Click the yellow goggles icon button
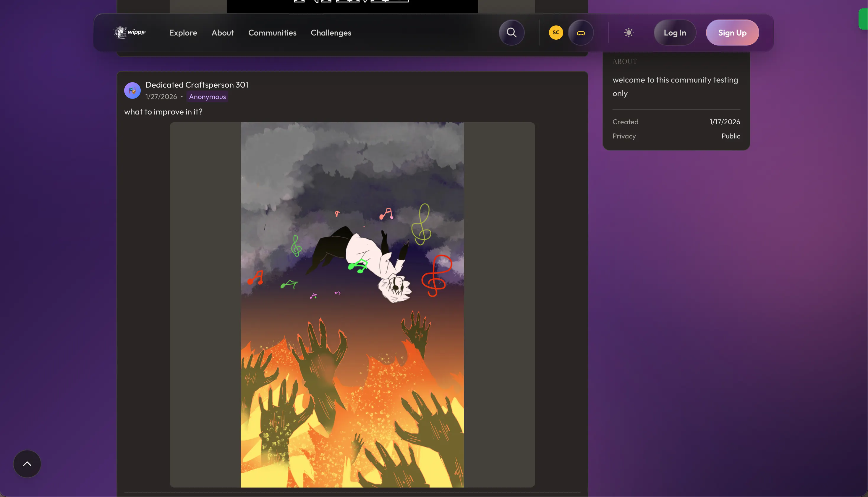 [x=580, y=33]
